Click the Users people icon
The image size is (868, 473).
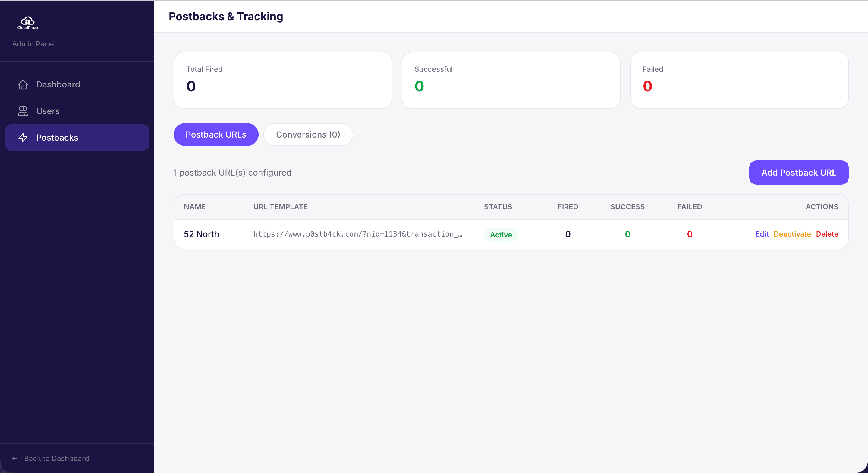click(23, 111)
